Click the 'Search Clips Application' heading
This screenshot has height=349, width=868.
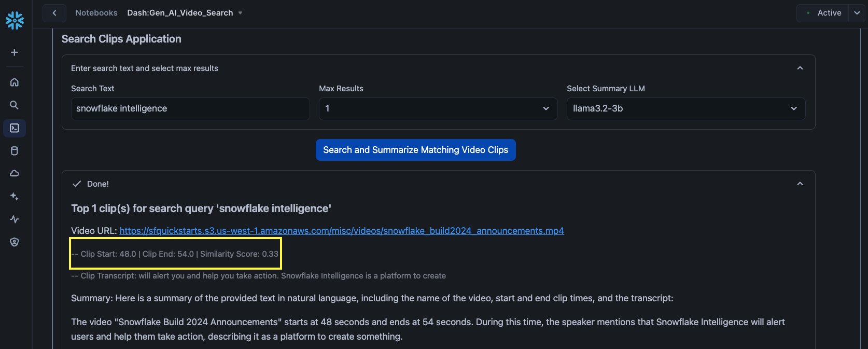pos(121,39)
